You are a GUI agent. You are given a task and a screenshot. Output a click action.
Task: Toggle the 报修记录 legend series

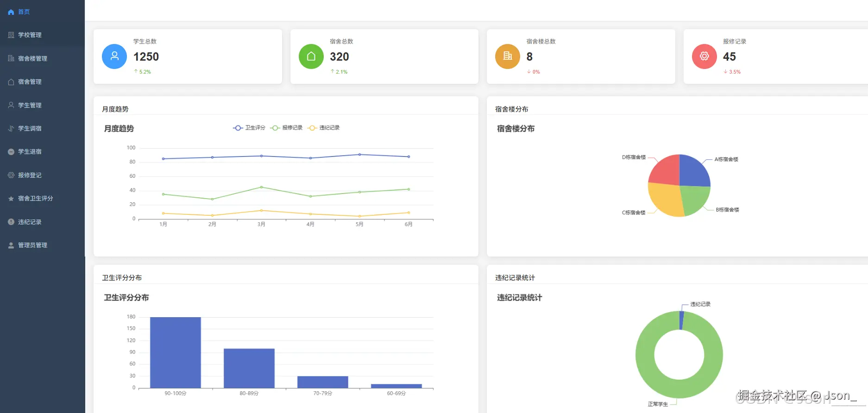tap(286, 128)
